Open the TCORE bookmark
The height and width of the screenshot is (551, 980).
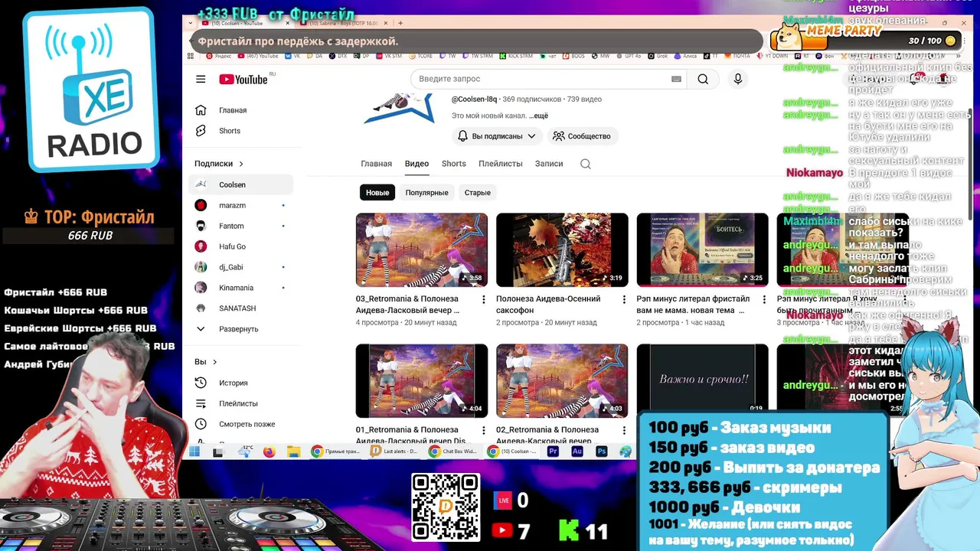point(420,56)
